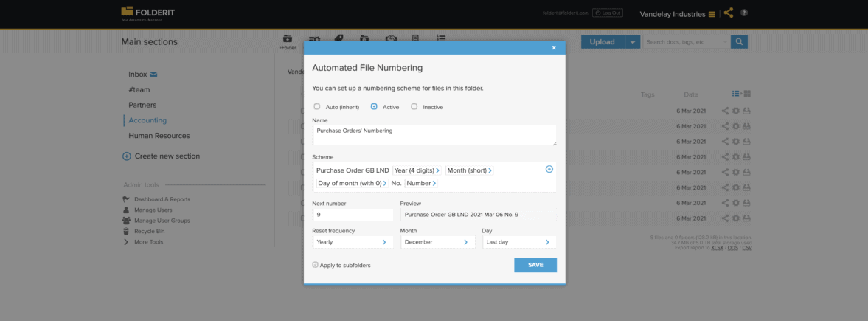Open the Month December dropdown

tap(437, 242)
